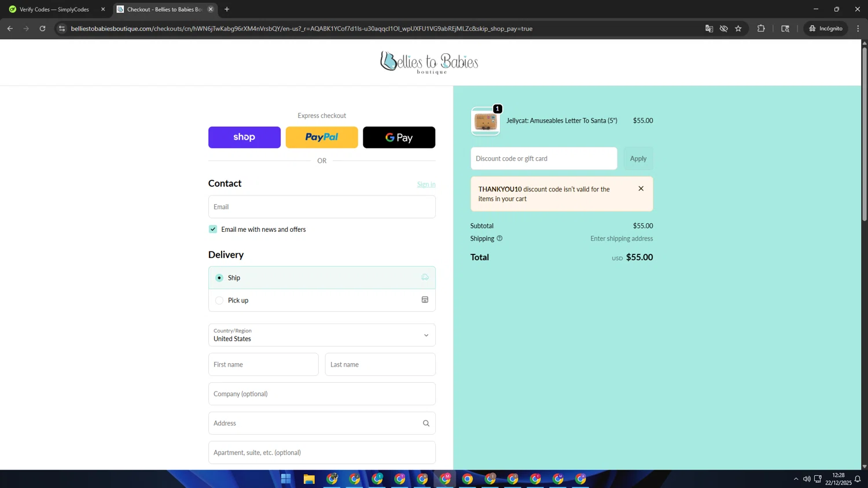
Task: Focus the First name field
Action: coord(263,364)
